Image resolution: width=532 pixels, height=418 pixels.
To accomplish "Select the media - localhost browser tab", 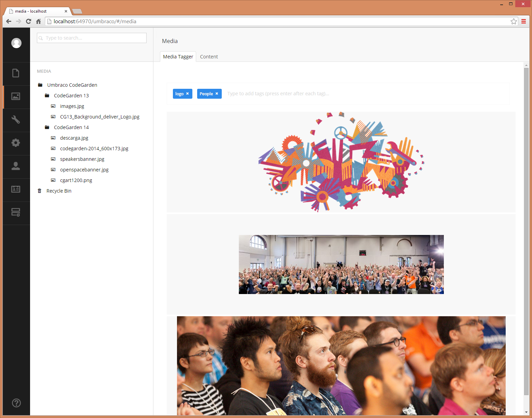I will pyautogui.click(x=37, y=11).
